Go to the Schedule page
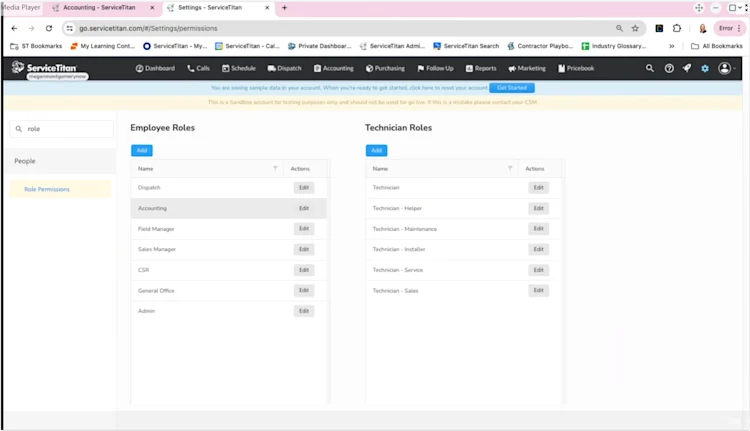The height and width of the screenshot is (431, 750). (239, 68)
